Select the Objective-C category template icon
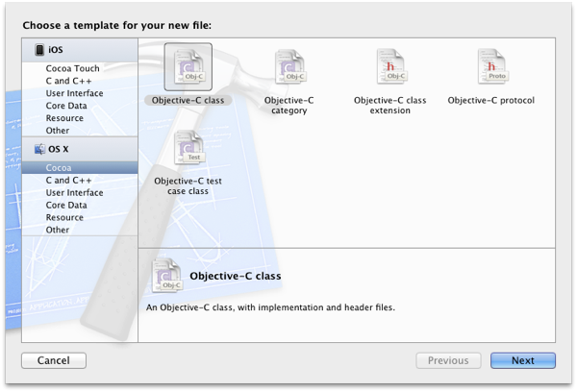This screenshot has height=392, width=577. tap(291, 66)
